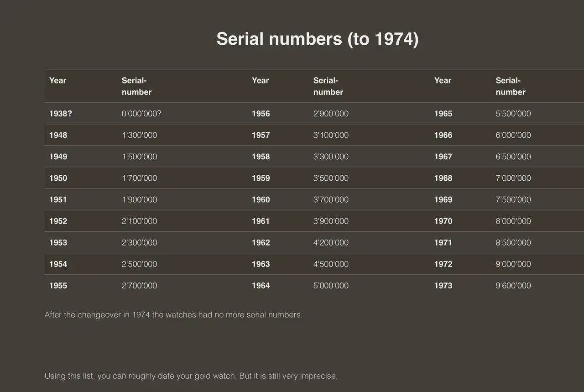This screenshot has height=392, width=584.
Task: Select the 1964 year cell
Action: click(261, 286)
